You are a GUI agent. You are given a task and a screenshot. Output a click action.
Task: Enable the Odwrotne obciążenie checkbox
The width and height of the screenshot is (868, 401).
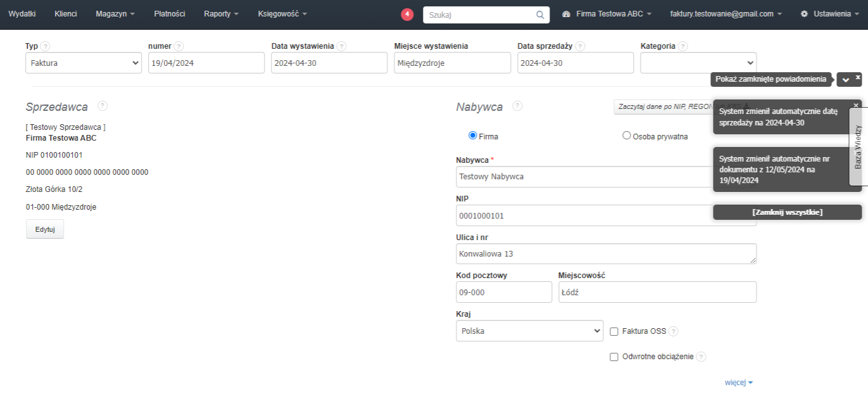614,357
